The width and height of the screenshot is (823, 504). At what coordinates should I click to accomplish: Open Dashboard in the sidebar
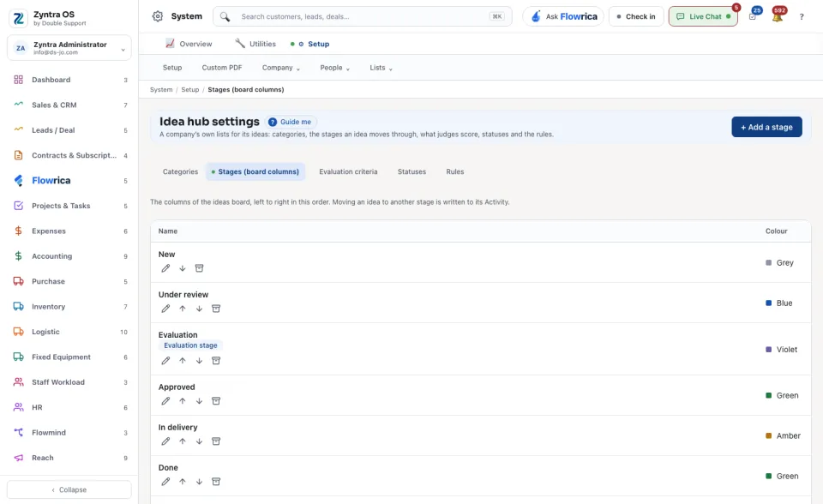click(69, 80)
